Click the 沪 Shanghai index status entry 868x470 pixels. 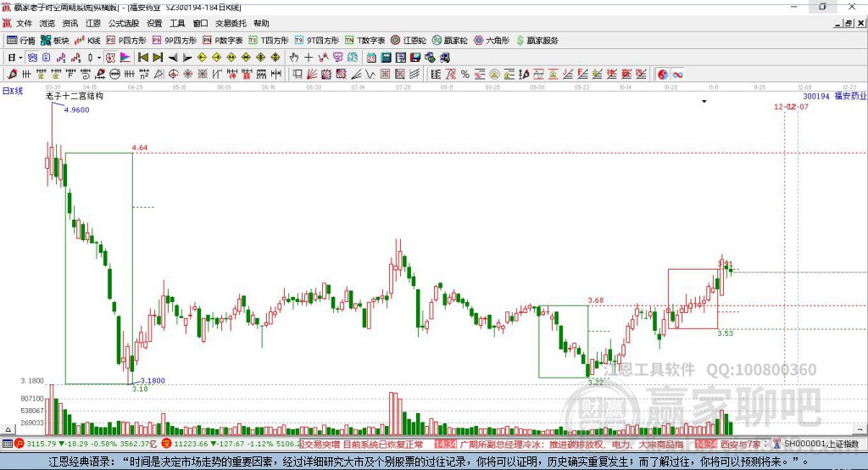tap(84, 444)
